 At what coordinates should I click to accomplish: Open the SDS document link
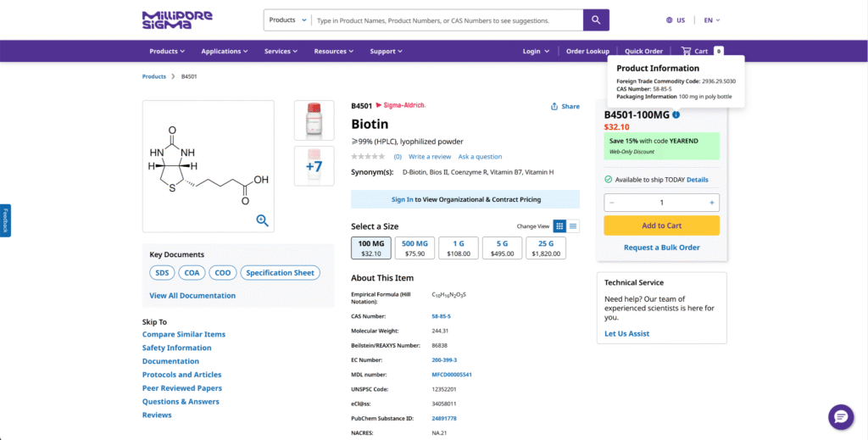pyautogui.click(x=161, y=273)
